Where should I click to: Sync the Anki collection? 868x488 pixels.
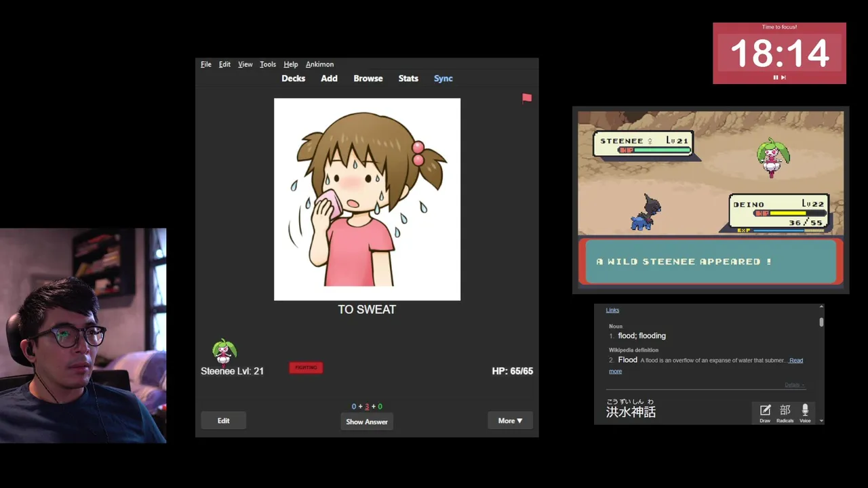pyautogui.click(x=443, y=79)
